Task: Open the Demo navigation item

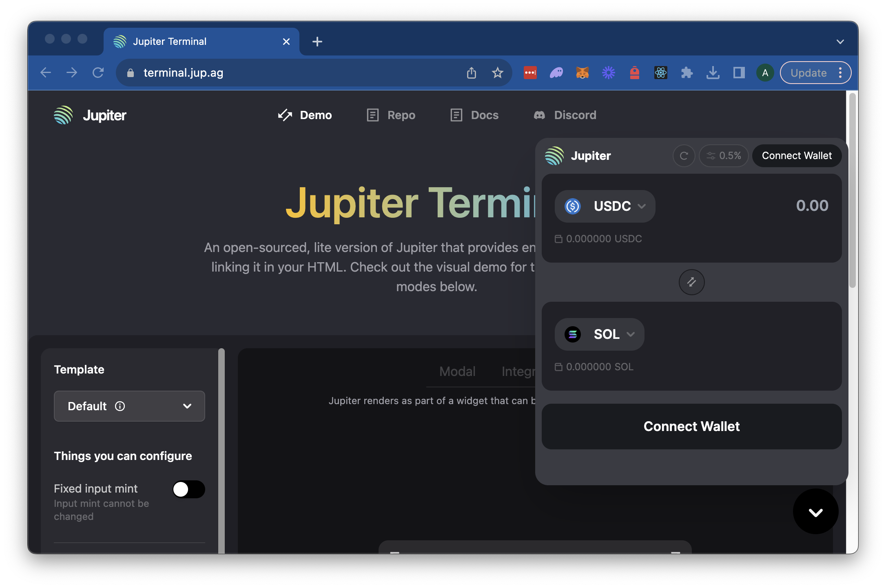Action: (x=305, y=115)
